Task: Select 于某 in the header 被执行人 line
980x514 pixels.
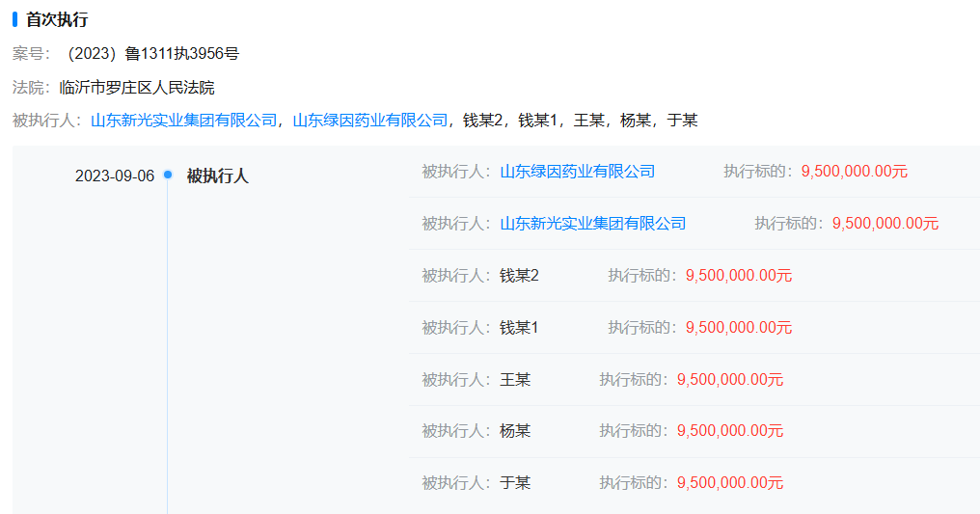Action: coord(683,121)
